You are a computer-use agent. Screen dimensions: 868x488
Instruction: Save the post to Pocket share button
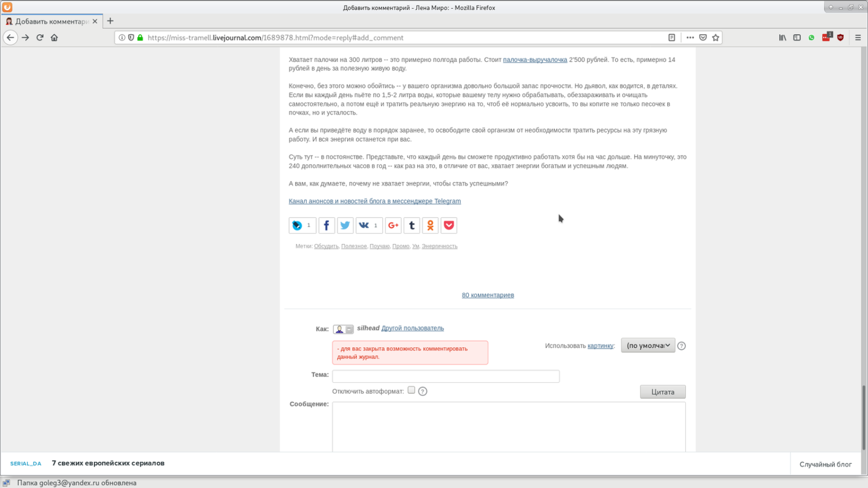click(448, 225)
